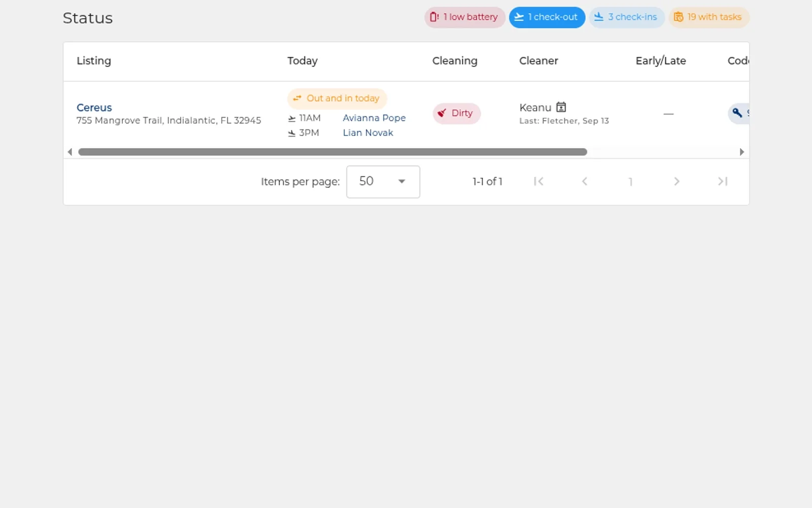Click the left arrow of horizontal scrollbar
Screen dimensions: 812x508
(x=70, y=152)
